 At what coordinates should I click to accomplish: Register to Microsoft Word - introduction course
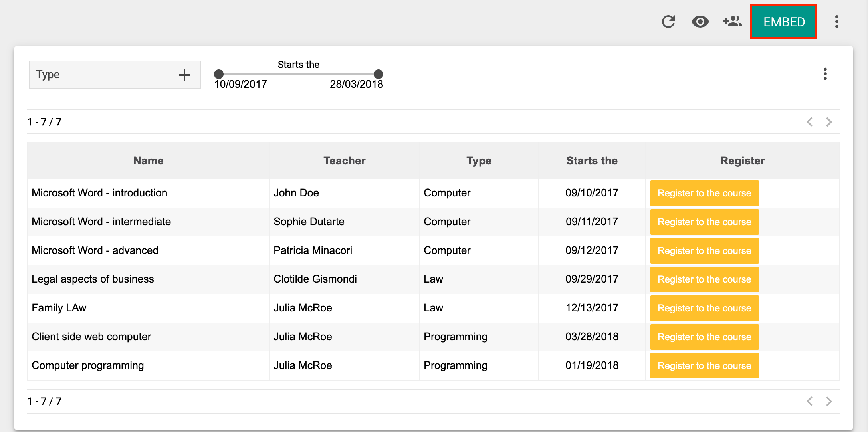[x=704, y=193]
